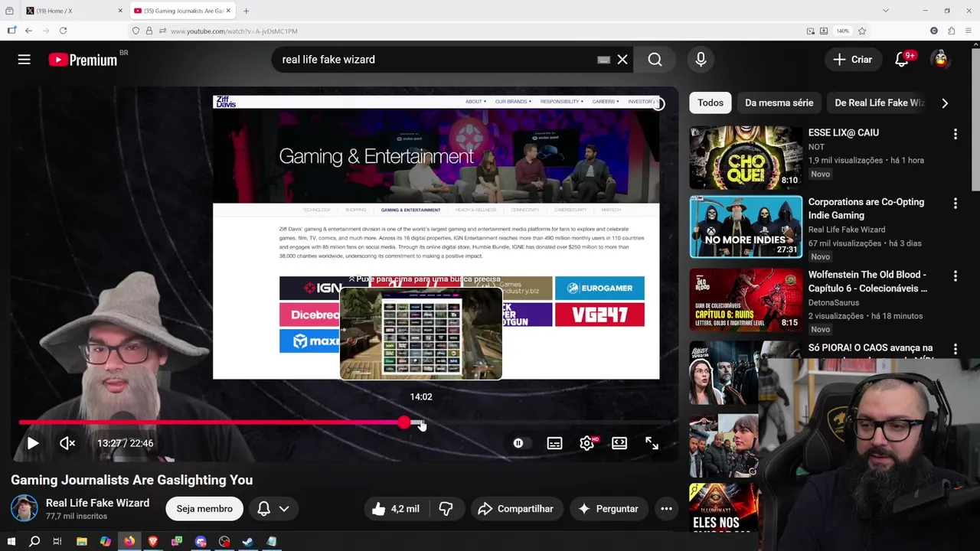Start voice search with microphone
Image resolution: width=980 pixels, height=551 pixels.
click(701, 60)
